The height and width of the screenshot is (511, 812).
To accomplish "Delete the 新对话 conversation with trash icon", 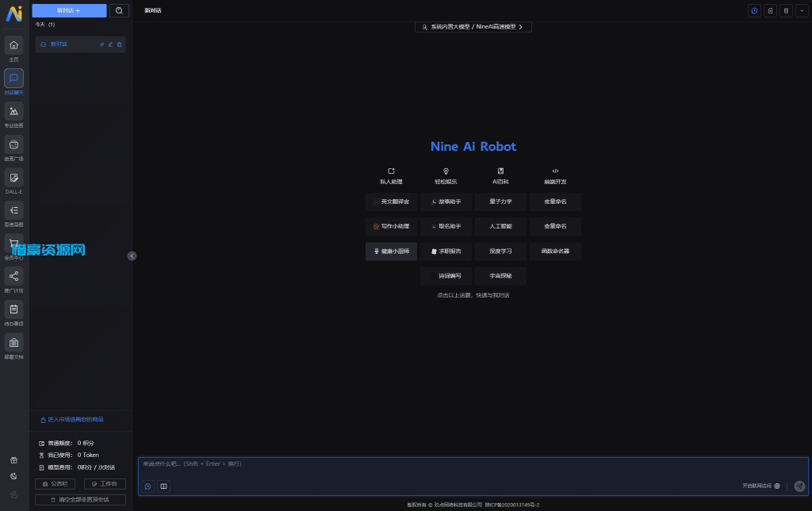I will coord(120,44).
